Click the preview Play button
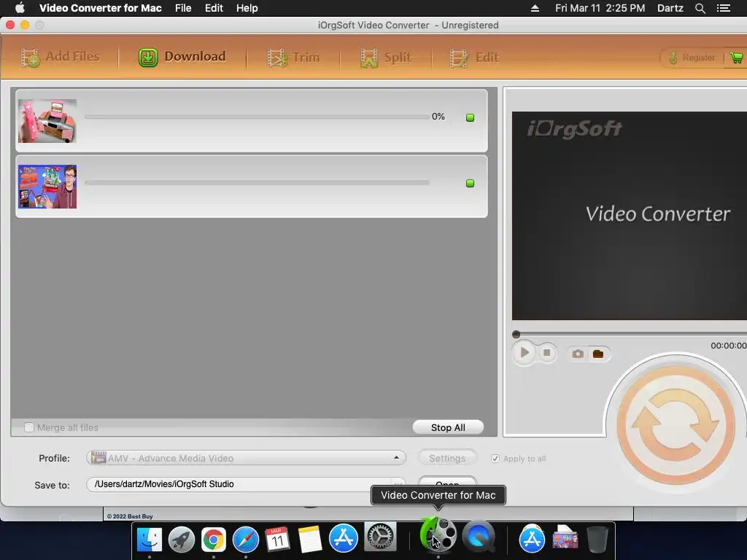This screenshot has width=747, height=560. click(524, 353)
